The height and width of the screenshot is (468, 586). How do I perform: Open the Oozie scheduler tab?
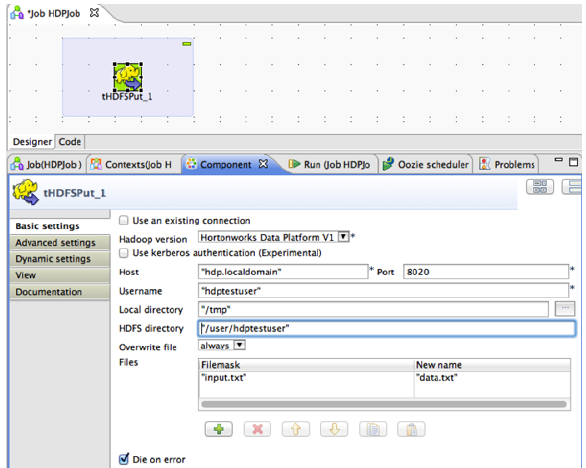(x=426, y=164)
